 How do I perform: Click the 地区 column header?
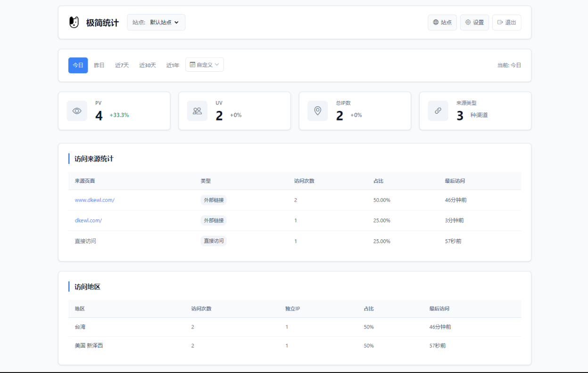coord(80,309)
